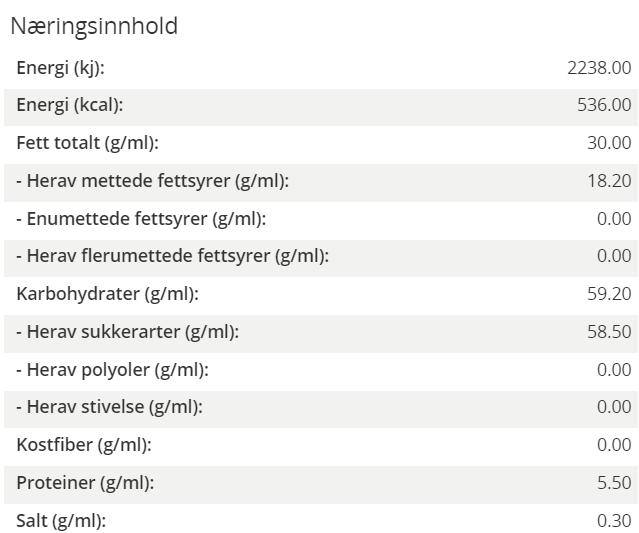Click the 536.00 kcal value
The height and width of the screenshot is (533, 639).
[x=604, y=105]
